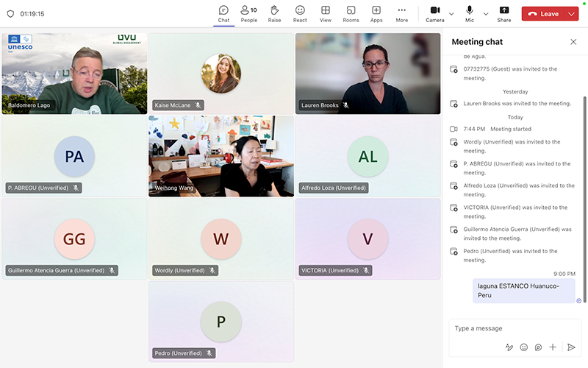Expand the Camera options dropdown arrow
The image size is (588, 368).
click(x=451, y=14)
